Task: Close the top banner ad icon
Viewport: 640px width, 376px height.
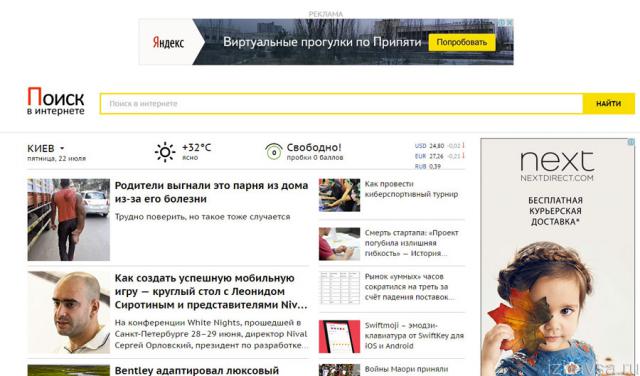Action: tap(510, 22)
